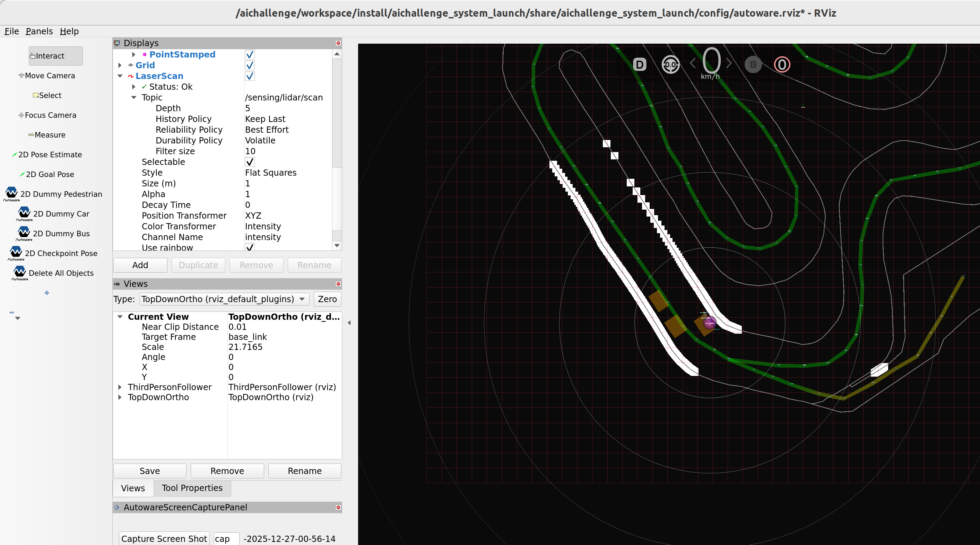Switch to the Tool Properties tab
The height and width of the screenshot is (545, 980).
click(192, 488)
